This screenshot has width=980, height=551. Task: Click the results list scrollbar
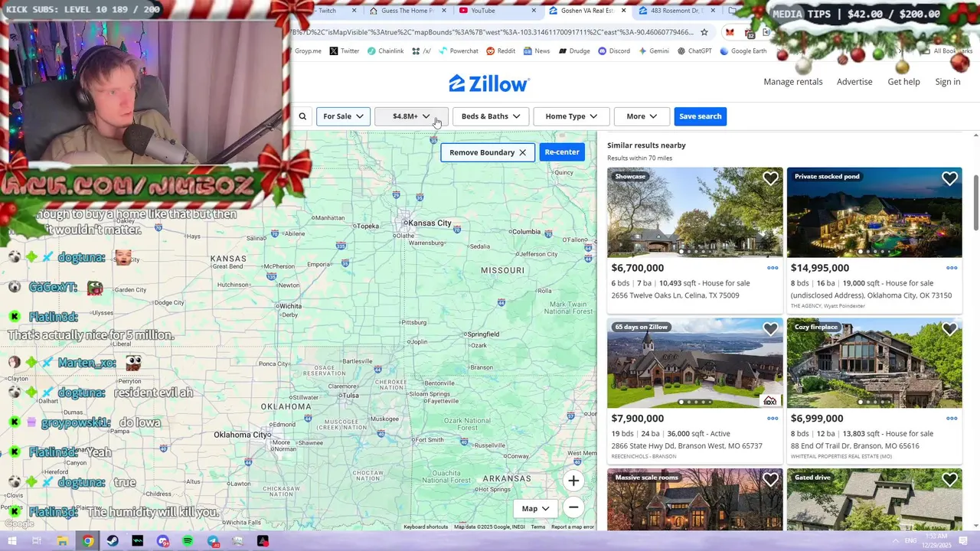click(975, 202)
